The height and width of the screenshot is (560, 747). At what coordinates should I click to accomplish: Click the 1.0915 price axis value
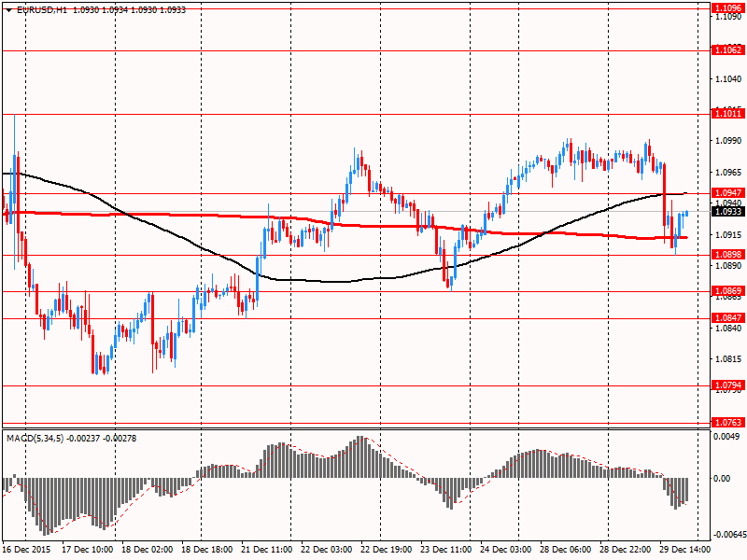(x=728, y=235)
